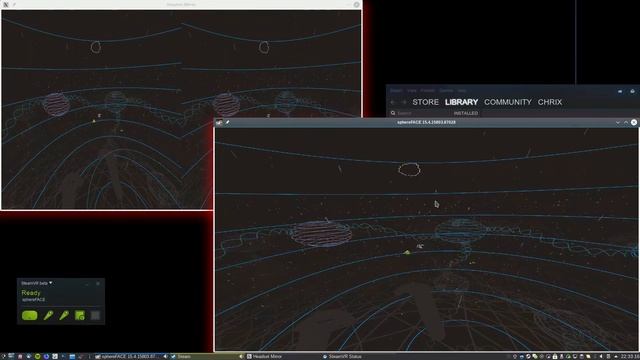Click the Steam big picture controller icon
640x360 pixels.
[632, 91]
